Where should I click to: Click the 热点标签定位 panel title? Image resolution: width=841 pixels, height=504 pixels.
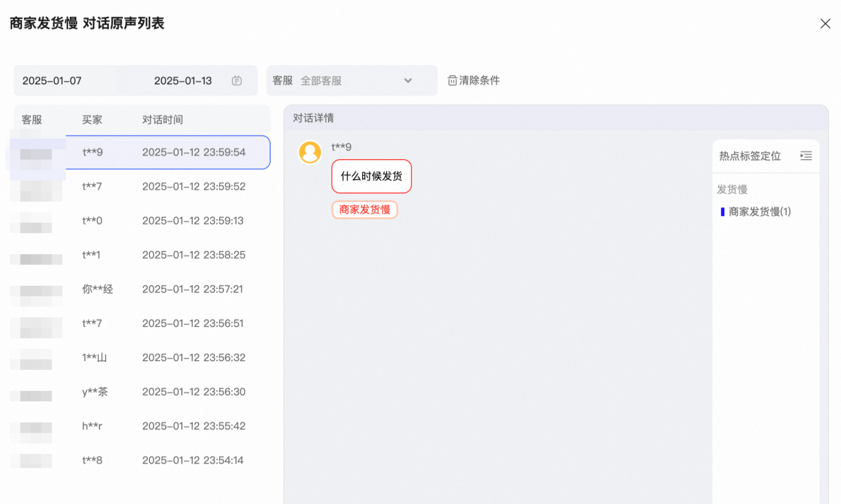click(x=750, y=156)
